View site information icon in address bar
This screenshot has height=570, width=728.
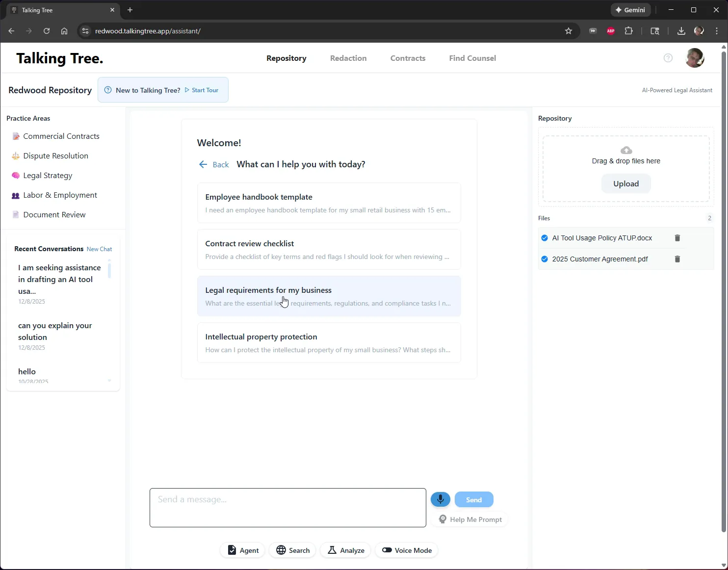85,31
